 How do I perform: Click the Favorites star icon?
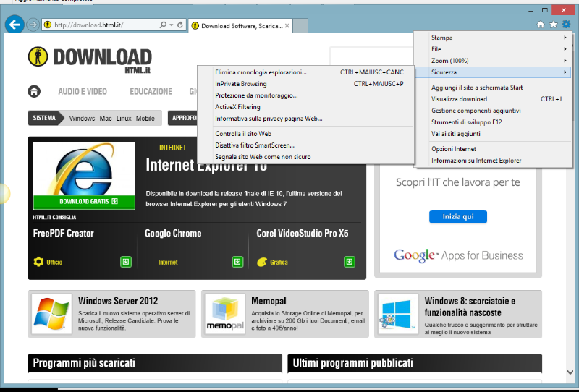coord(554,25)
